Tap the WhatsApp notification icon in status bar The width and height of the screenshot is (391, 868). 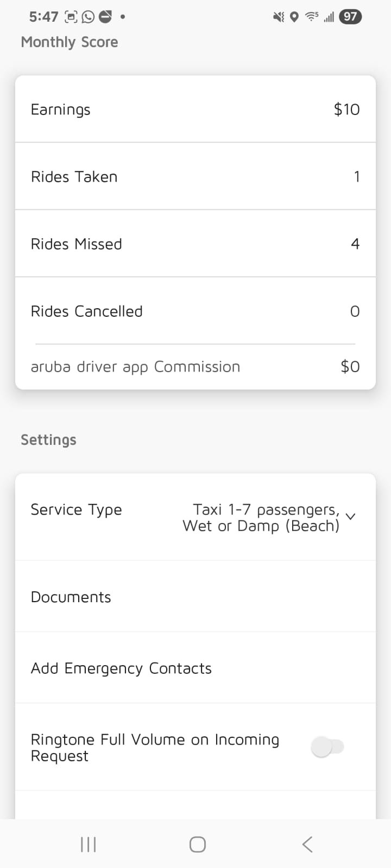(87, 17)
